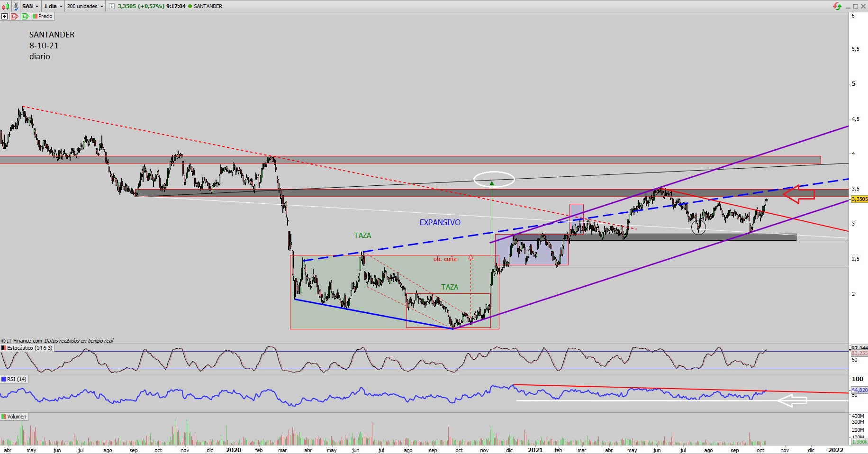Select the ob. cuña annotation text
The image size is (868, 454).
point(445,259)
